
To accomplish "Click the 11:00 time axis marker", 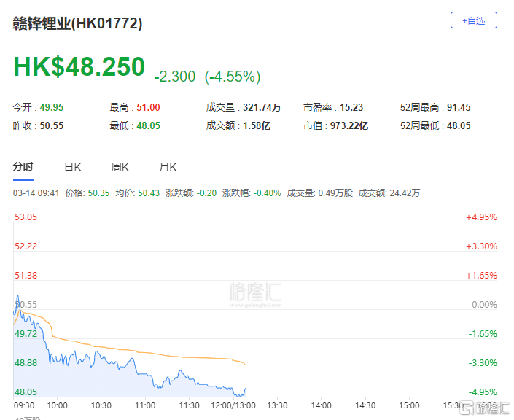I will point(145,405).
